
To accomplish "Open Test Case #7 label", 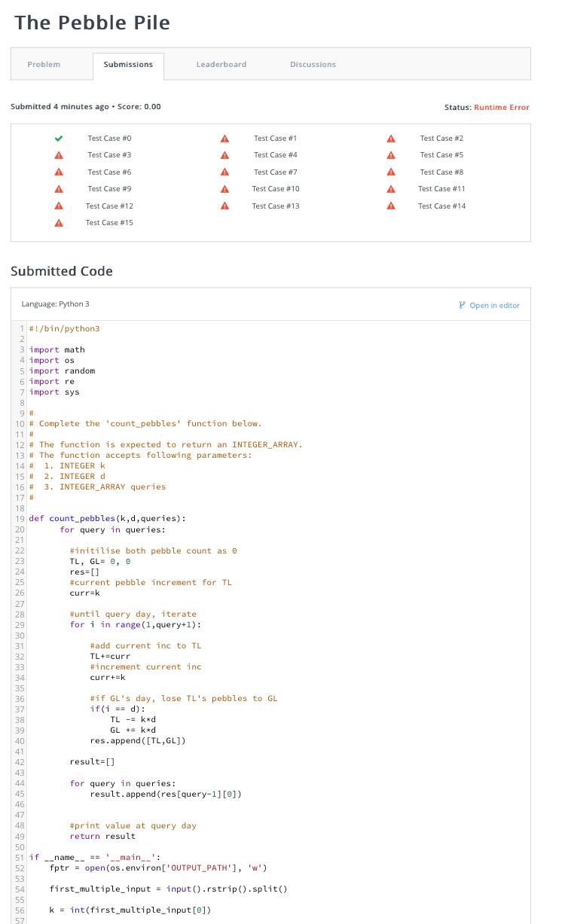I will 276,172.
